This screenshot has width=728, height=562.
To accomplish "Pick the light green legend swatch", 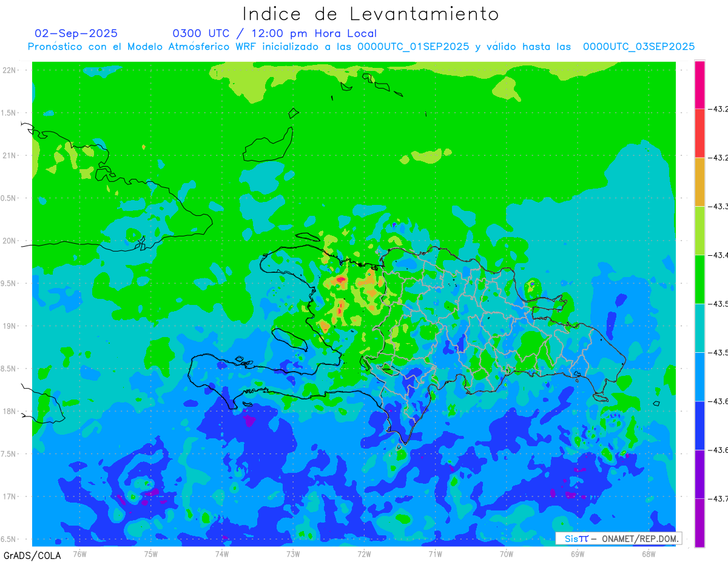I will 699,230.
